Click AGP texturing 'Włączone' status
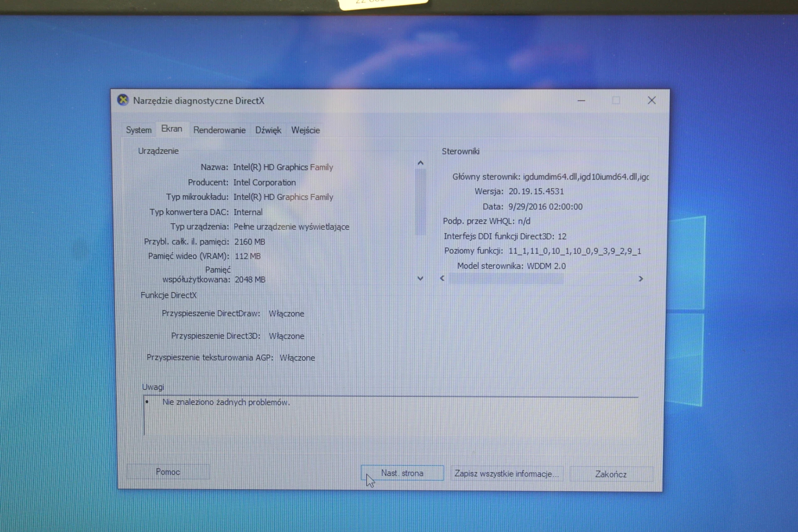This screenshot has width=798, height=532. tap(297, 358)
